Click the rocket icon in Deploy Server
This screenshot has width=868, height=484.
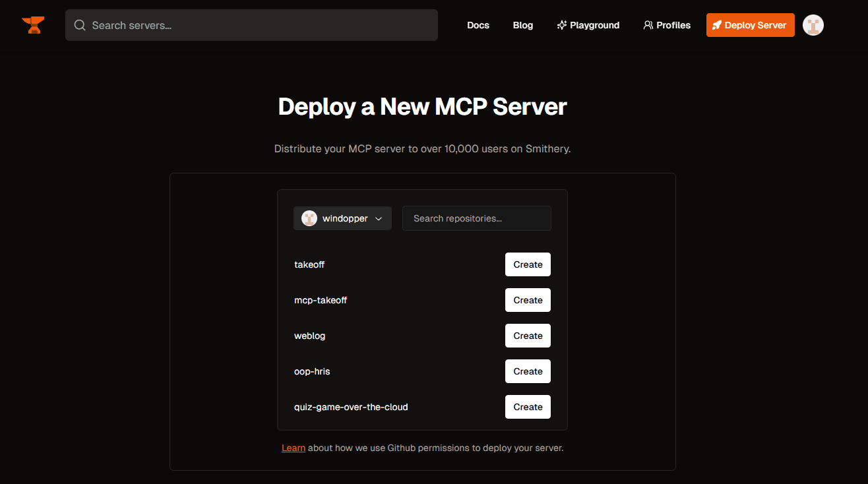(717, 25)
